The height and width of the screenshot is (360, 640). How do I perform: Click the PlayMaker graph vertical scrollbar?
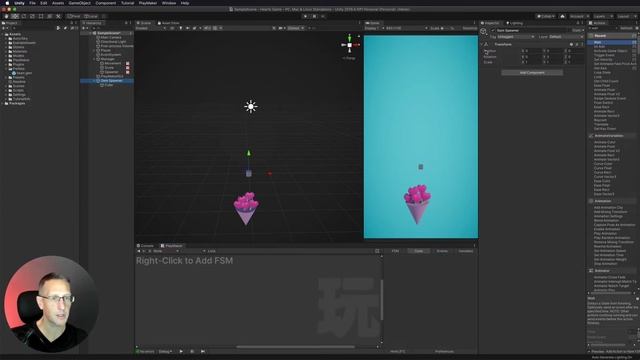382,300
